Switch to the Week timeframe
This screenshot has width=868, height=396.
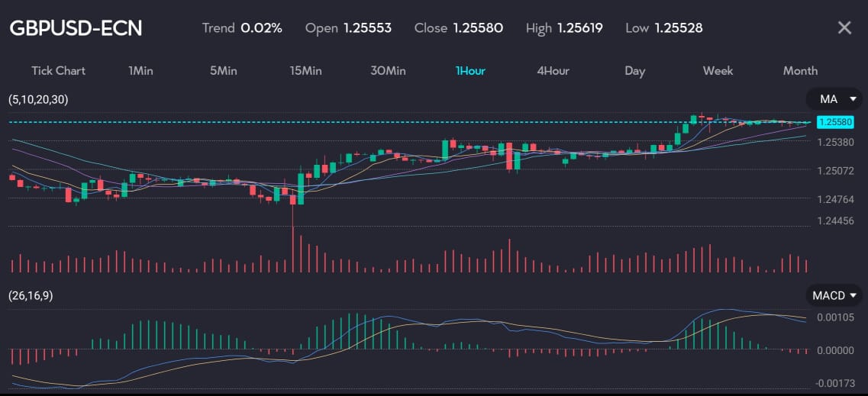click(x=718, y=71)
